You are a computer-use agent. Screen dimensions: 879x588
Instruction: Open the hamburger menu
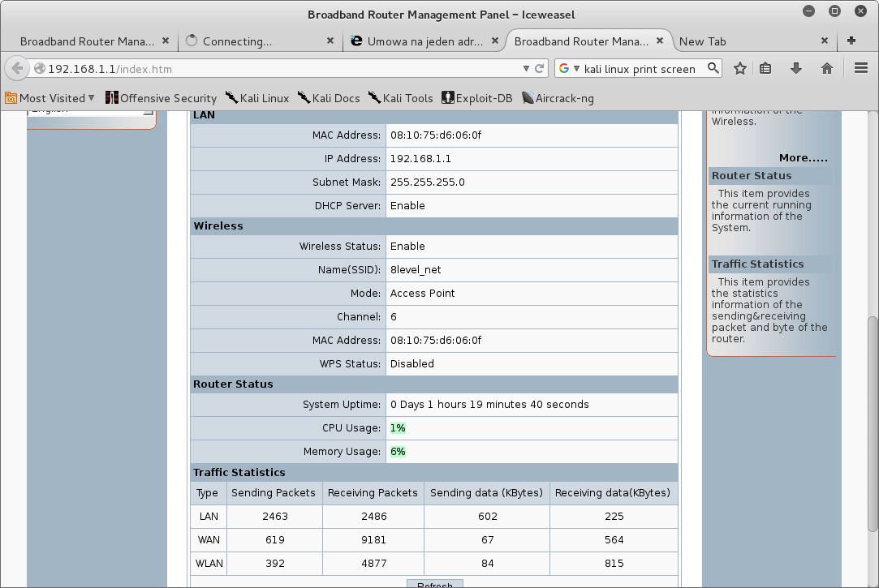861,68
